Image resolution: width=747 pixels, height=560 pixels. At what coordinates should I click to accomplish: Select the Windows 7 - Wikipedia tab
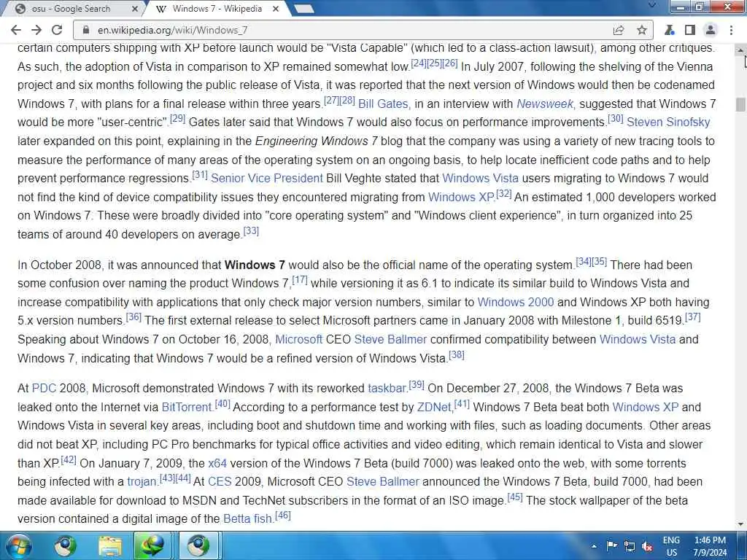(x=217, y=9)
